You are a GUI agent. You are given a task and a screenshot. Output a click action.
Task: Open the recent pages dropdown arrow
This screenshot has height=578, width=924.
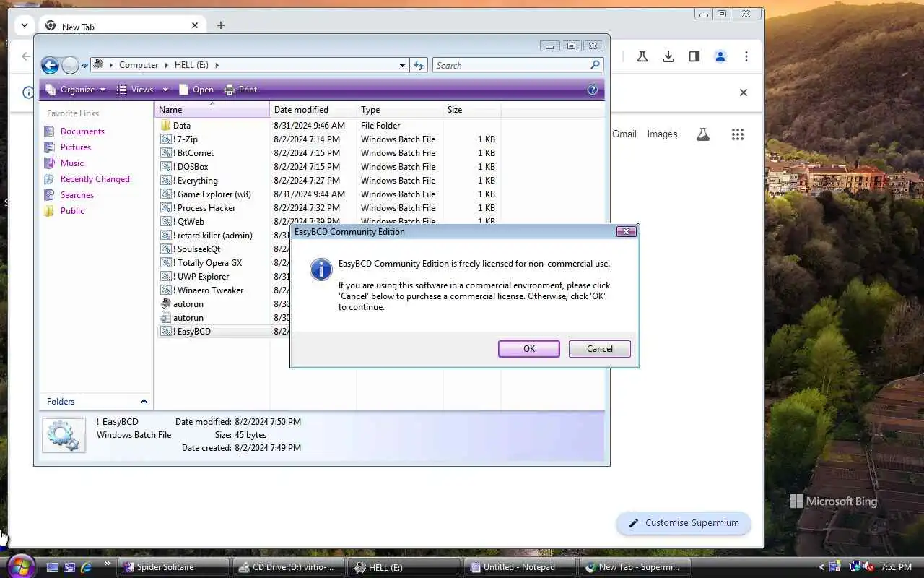point(84,66)
